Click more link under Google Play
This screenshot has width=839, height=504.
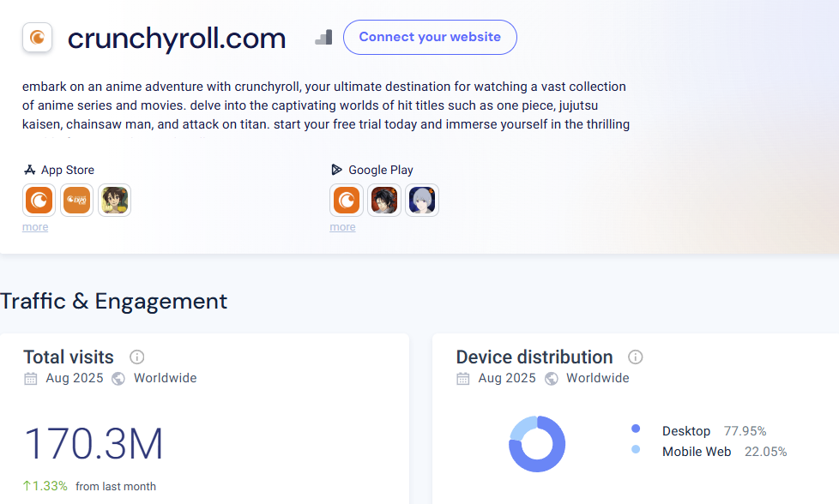click(342, 227)
